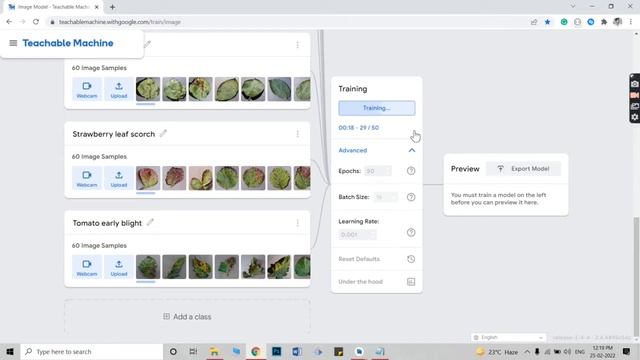Open File Explorer from the taskbar
Viewport: 640px width, 360px height.
tap(214, 351)
